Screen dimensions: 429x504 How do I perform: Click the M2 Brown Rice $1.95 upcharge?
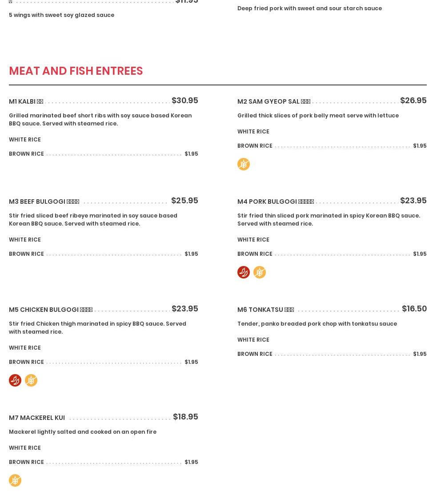coord(419,146)
